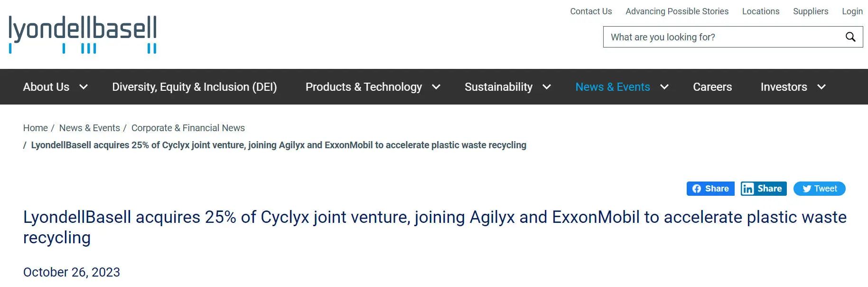
Task: Click the Login link
Action: (852, 11)
